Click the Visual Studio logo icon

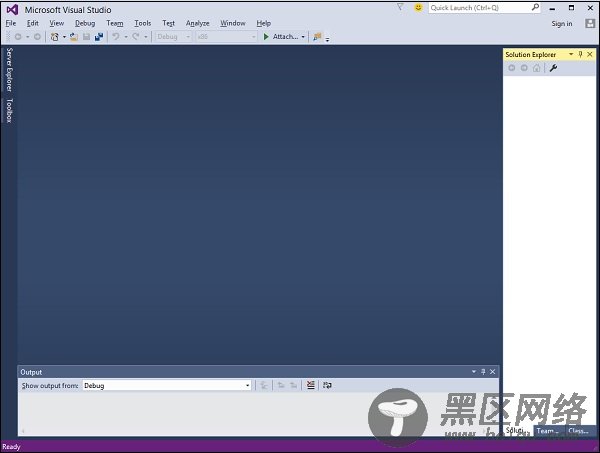(12, 10)
